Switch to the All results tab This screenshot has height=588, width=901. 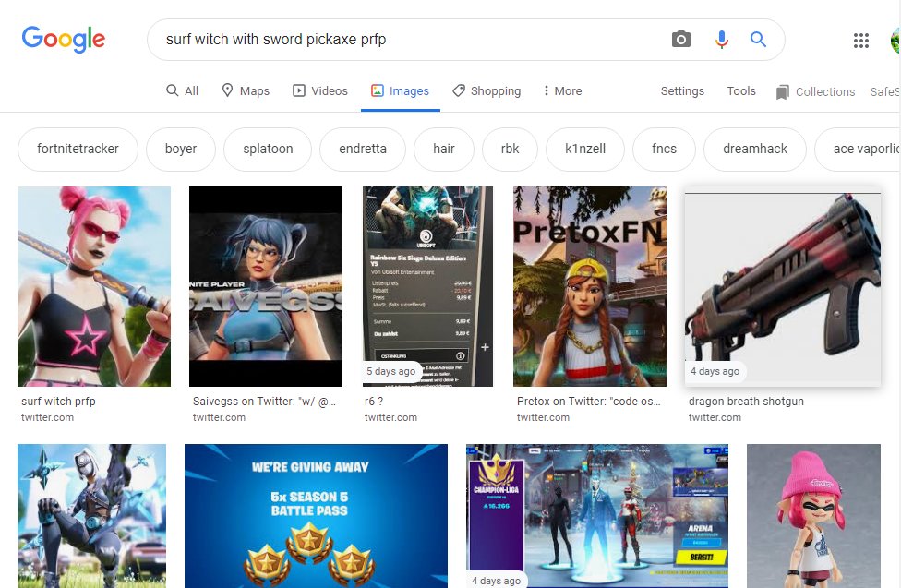tap(182, 90)
